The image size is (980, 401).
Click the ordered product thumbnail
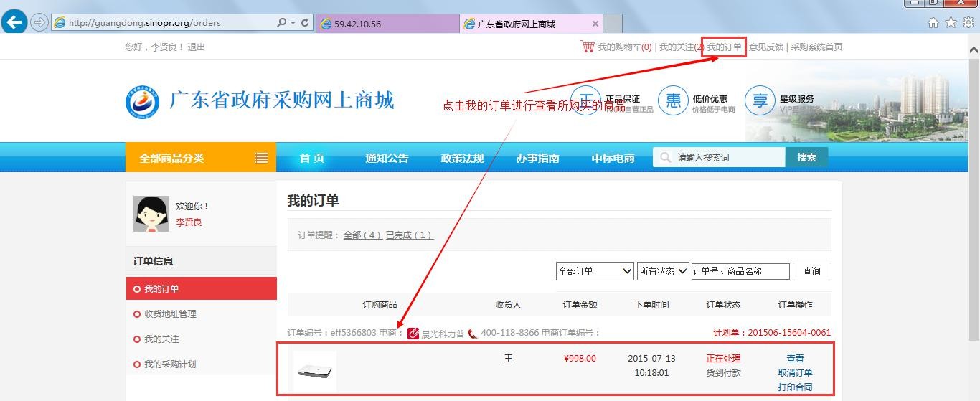(x=315, y=372)
